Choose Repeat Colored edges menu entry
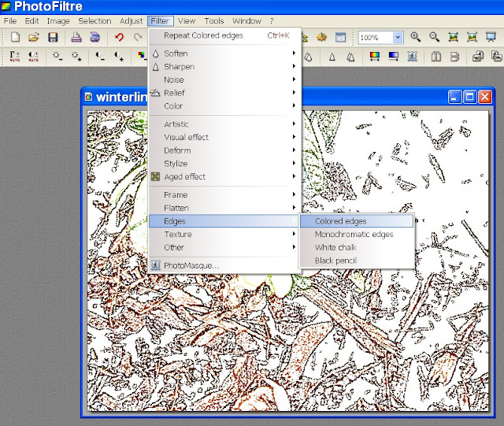 [224, 35]
